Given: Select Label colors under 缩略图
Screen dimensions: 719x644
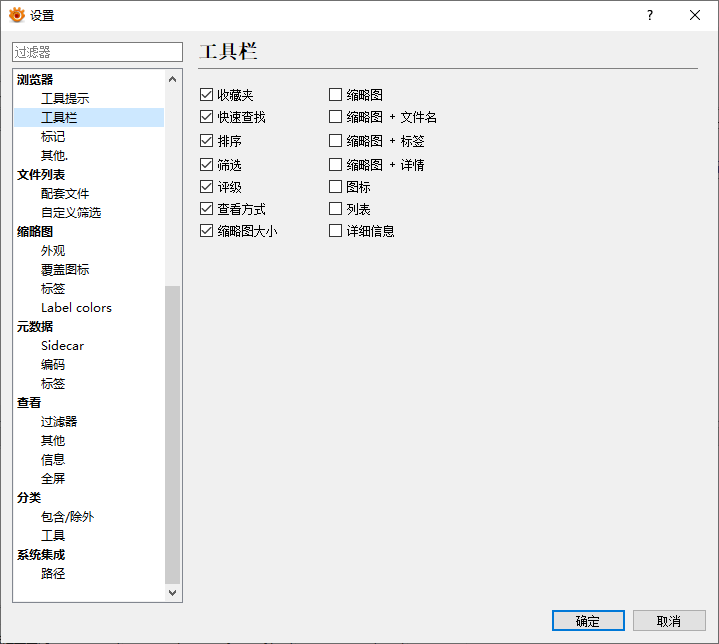Looking at the screenshot, I should 76,307.
